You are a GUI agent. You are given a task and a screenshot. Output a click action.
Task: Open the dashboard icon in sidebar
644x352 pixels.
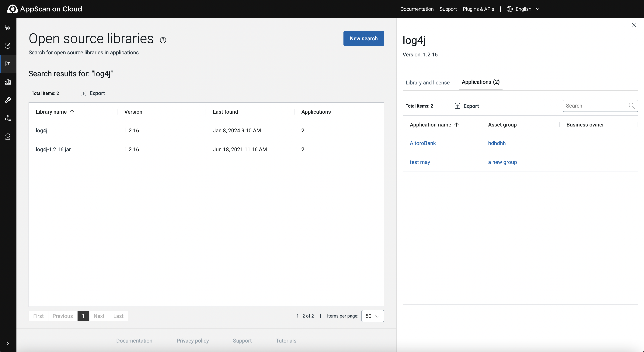(8, 27)
